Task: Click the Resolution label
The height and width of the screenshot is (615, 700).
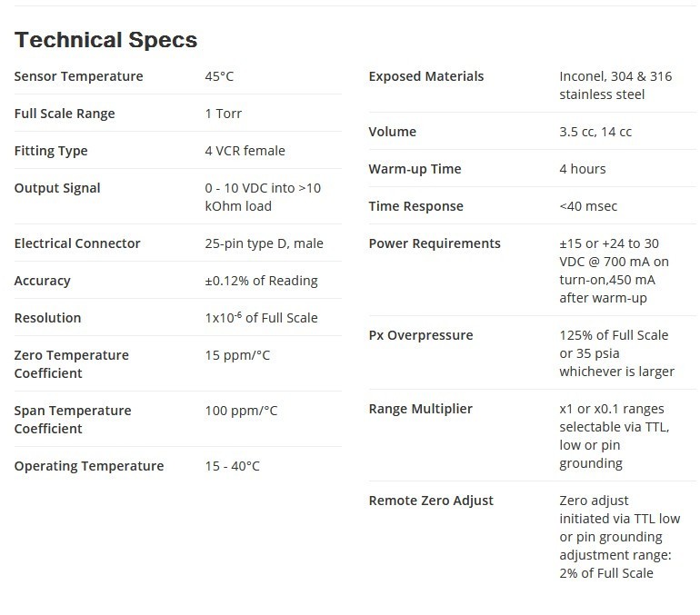Action: coord(47,318)
